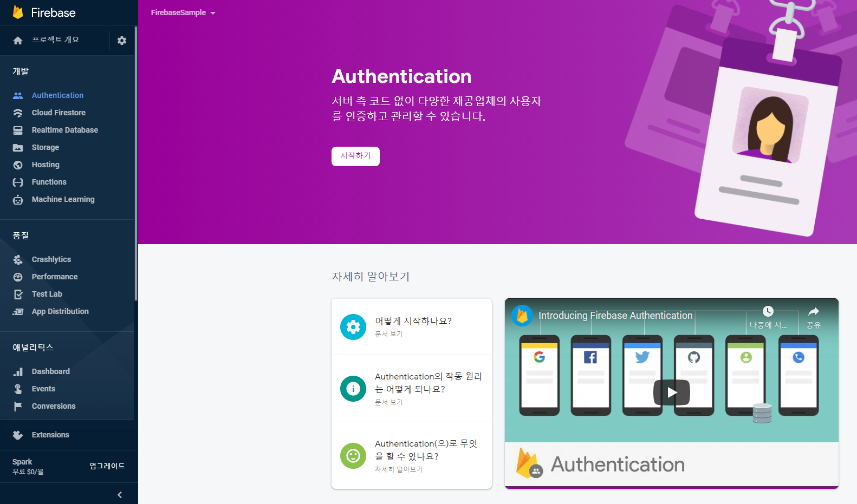Image resolution: width=857 pixels, height=504 pixels.
Task: Click the 업그레이드 upgrade button
Action: [x=107, y=466]
